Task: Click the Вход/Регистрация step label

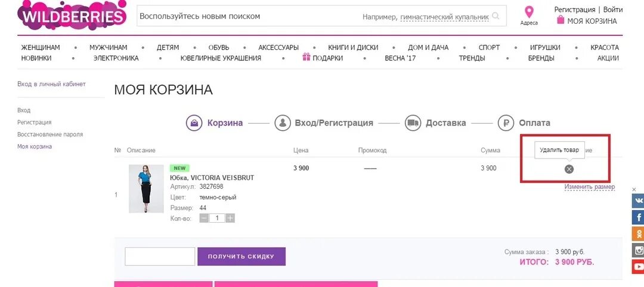Action: [334, 123]
